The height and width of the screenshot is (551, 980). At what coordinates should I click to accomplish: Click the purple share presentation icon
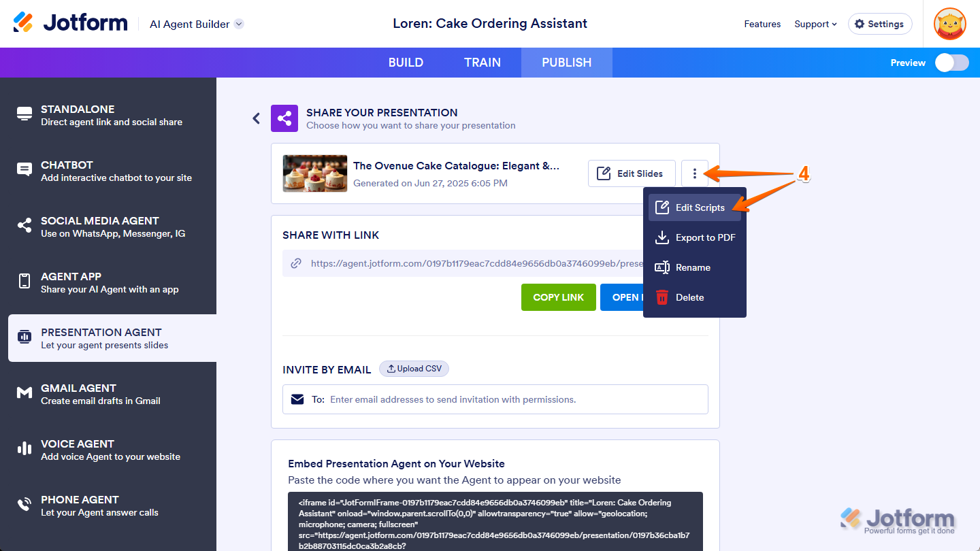pos(284,118)
